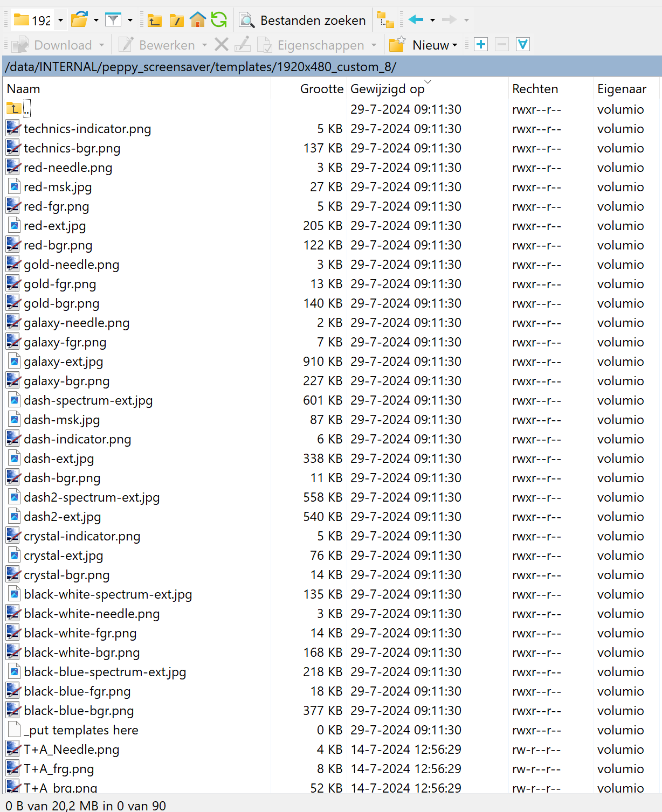Click the plus select-files icon

coord(481,45)
